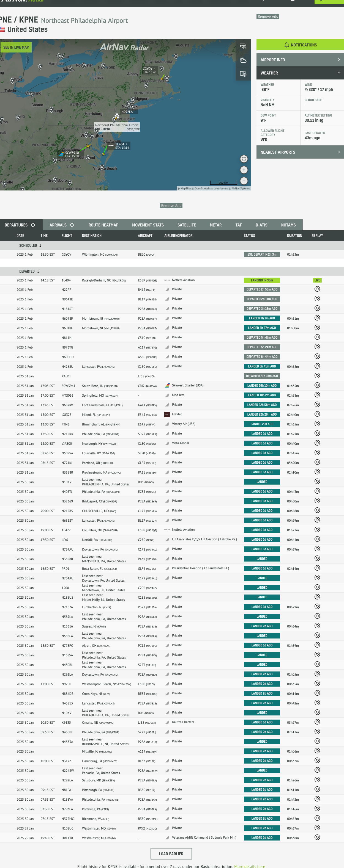Click destination Fort Lauderdale, FL
The width and height of the screenshot is (344, 868).
click(x=103, y=405)
